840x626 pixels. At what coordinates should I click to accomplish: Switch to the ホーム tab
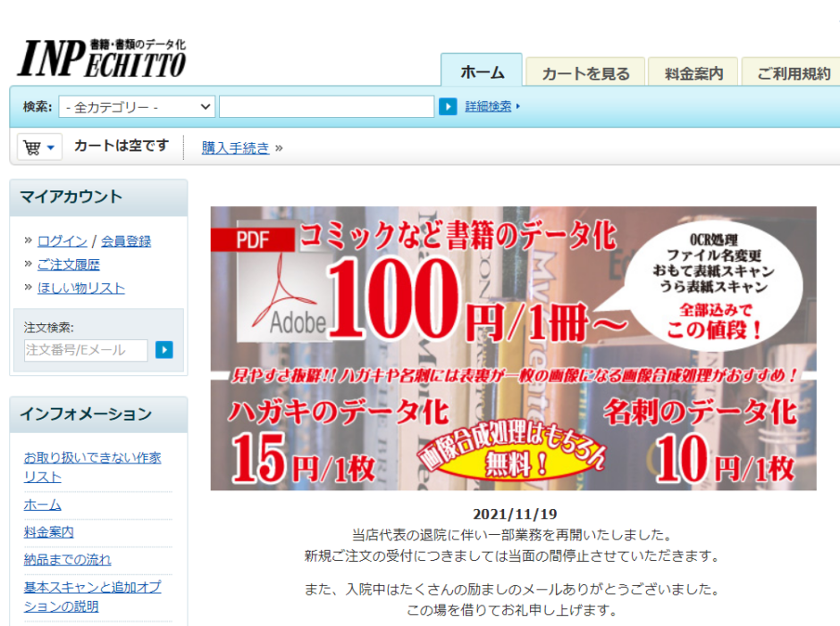coord(483,73)
